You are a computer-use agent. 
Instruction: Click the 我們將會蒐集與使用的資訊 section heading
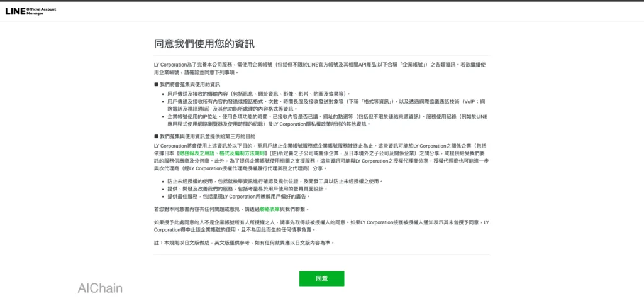[x=189, y=84]
